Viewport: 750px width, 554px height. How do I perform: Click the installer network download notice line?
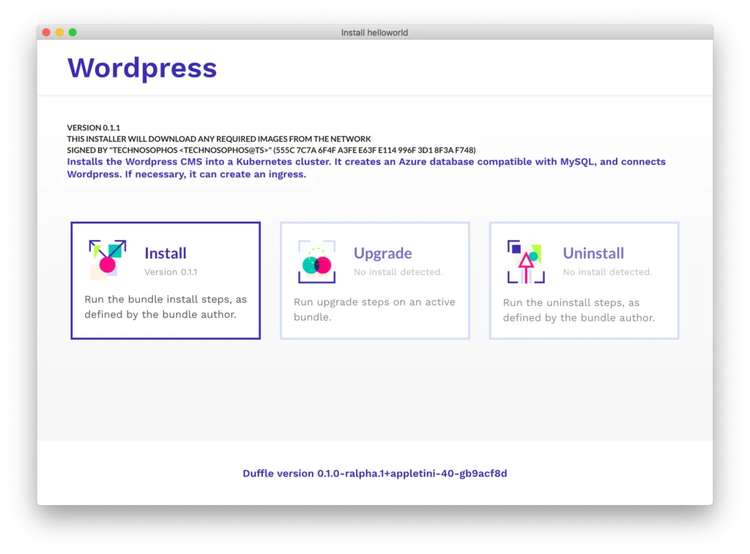coord(219,139)
